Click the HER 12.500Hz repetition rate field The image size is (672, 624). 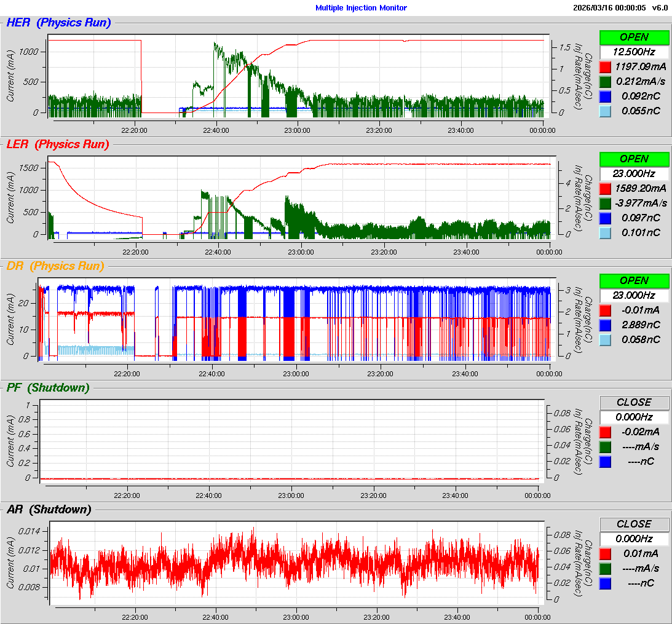[634, 52]
